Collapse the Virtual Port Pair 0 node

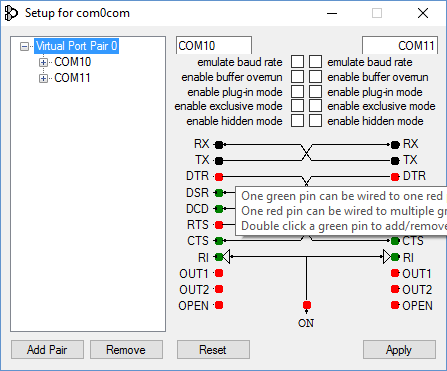tap(24, 46)
